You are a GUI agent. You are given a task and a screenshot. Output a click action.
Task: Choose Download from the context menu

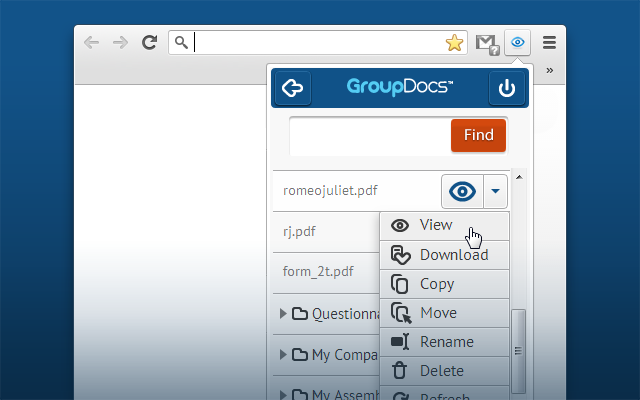point(444,255)
